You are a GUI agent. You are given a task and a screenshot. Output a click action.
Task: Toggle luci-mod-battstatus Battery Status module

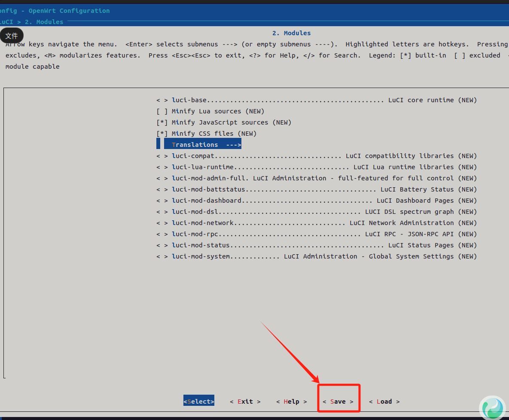point(317,189)
